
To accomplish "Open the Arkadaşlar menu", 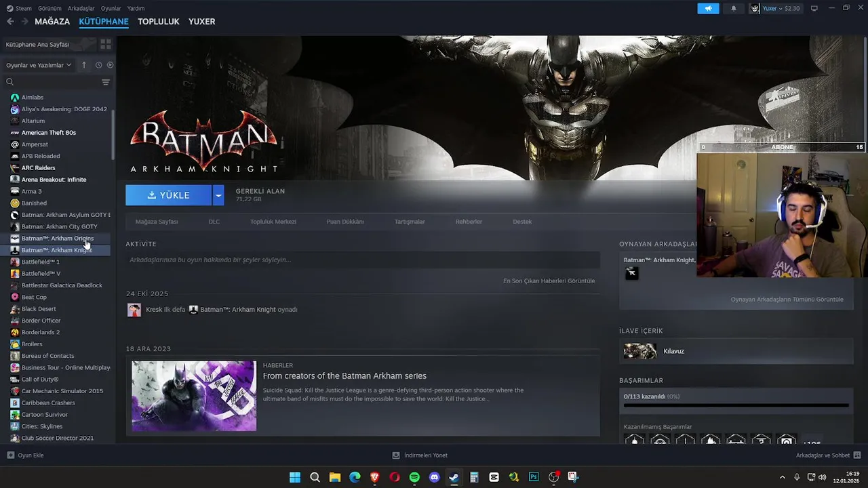I will pyautogui.click(x=81, y=8).
